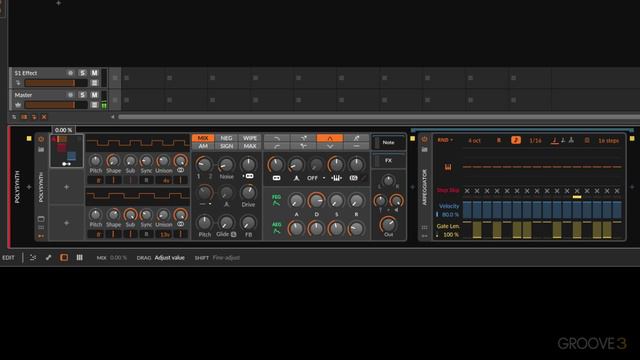Image resolution: width=640 pixels, height=360 pixels.
Task: Click oscillator 1 Shape knob
Action: click(113, 160)
